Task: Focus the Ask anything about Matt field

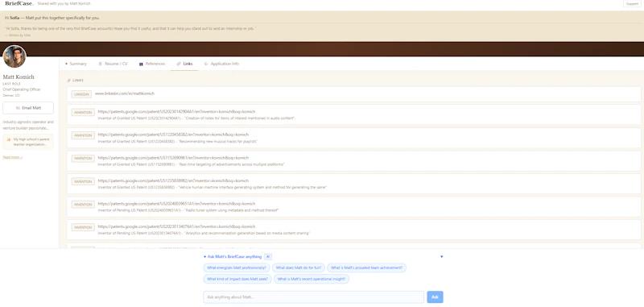Action: pos(313,297)
